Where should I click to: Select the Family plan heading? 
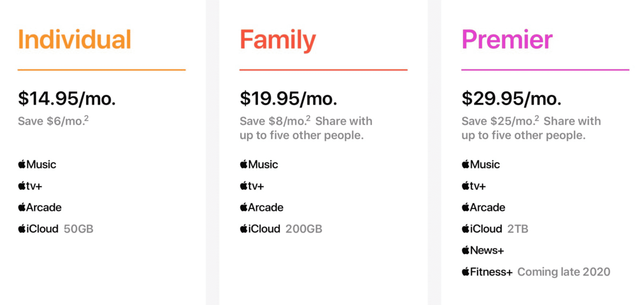point(278,40)
